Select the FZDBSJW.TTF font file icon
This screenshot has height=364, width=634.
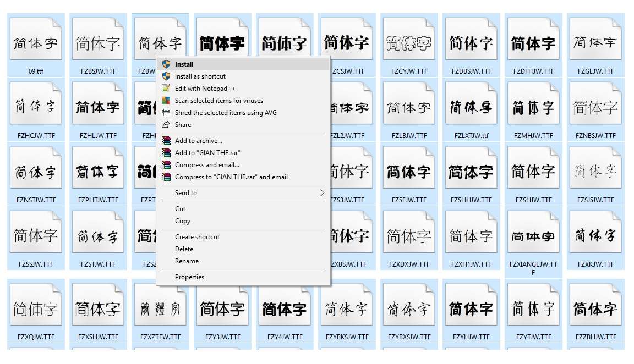click(x=471, y=39)
